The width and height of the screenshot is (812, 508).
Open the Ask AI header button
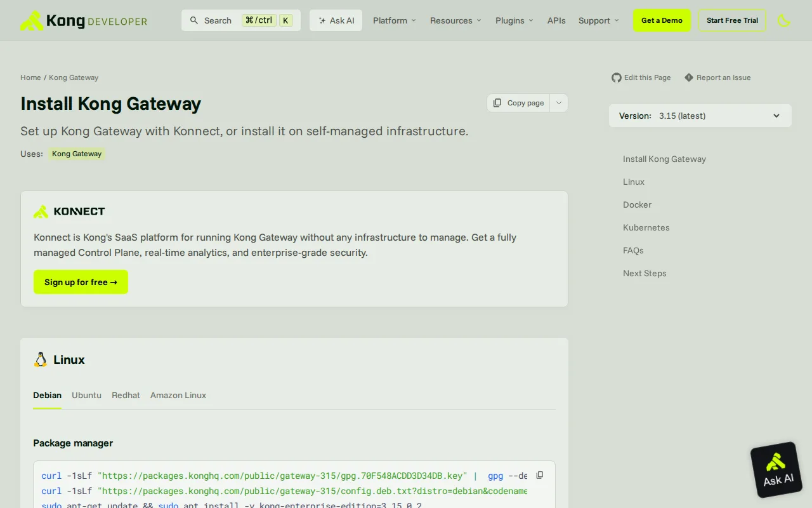(336, 20)
